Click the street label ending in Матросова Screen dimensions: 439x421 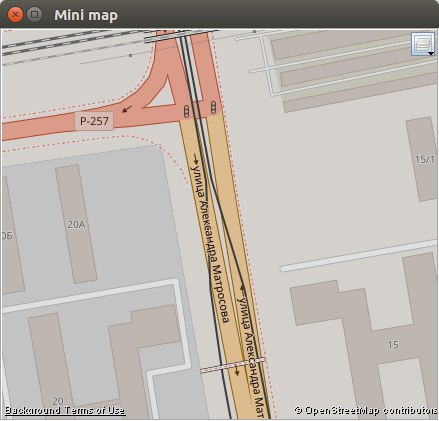(209, 243)
